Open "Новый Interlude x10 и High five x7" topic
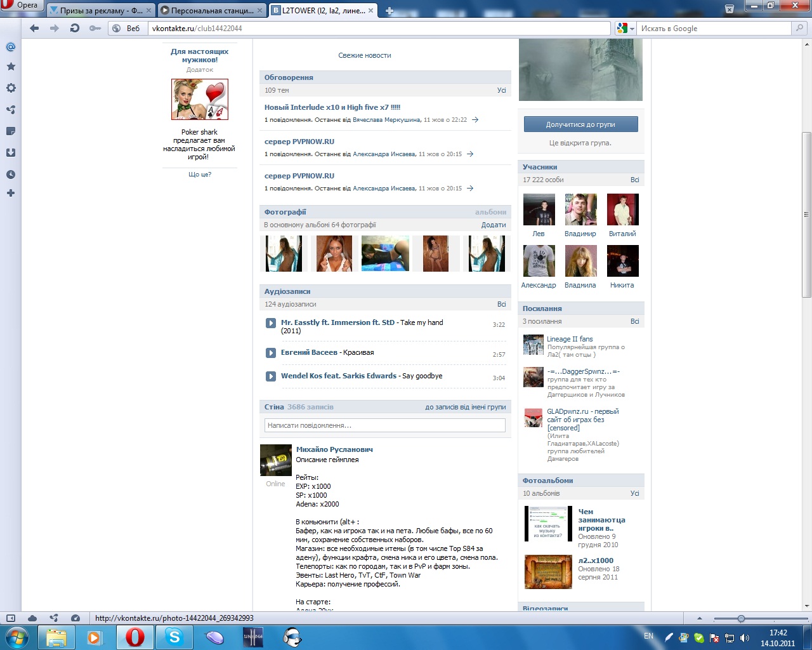812x650 pixels. coord(332,107)
